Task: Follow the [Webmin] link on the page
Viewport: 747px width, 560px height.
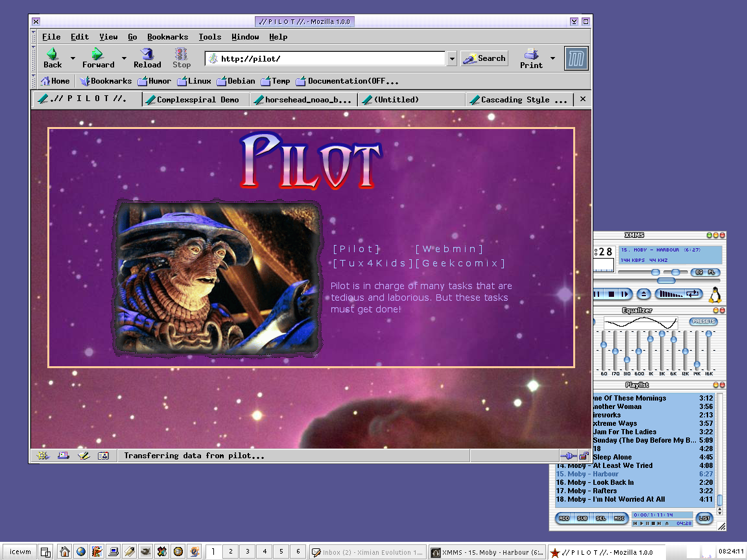Action: [449, 249]
